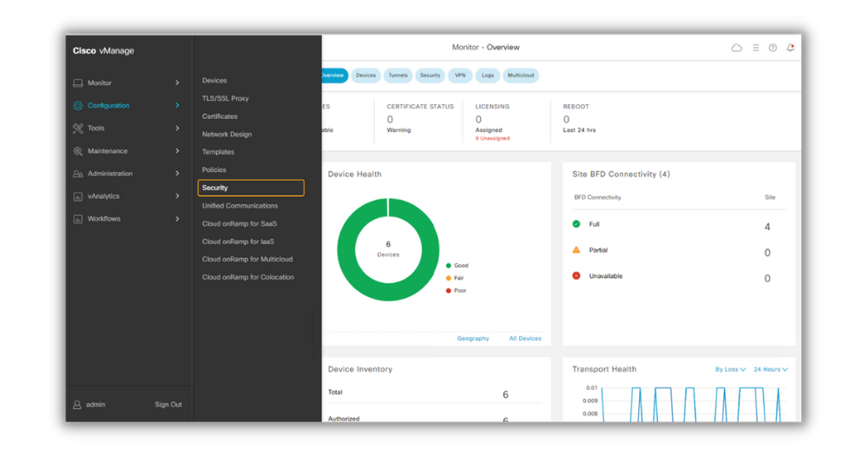Image resolution: width=868 pixels, height=457 pixels.
Task: Click the Licensing Assigned count
Action: click(479, 120)
